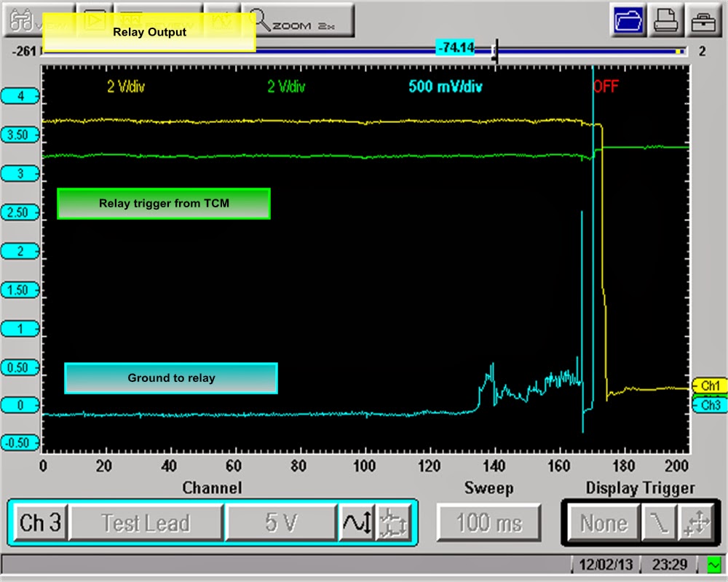Select the Ch 3 channel tab

point(40,522)
